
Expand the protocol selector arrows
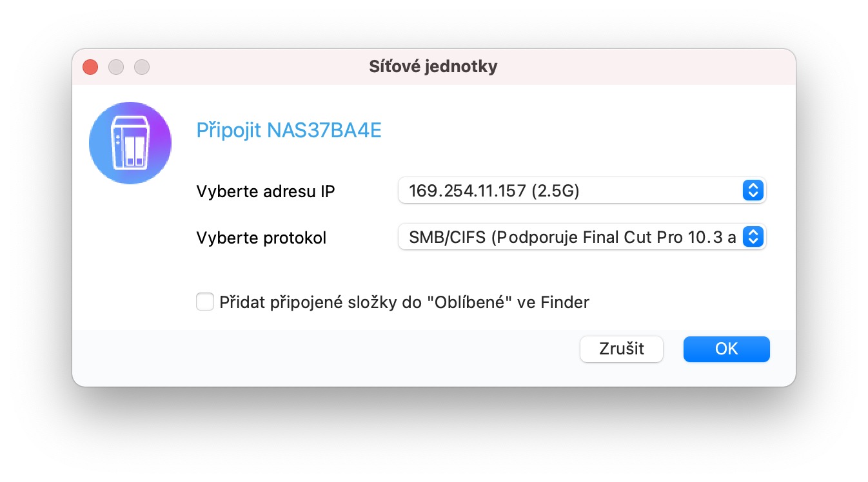(753, 237)
